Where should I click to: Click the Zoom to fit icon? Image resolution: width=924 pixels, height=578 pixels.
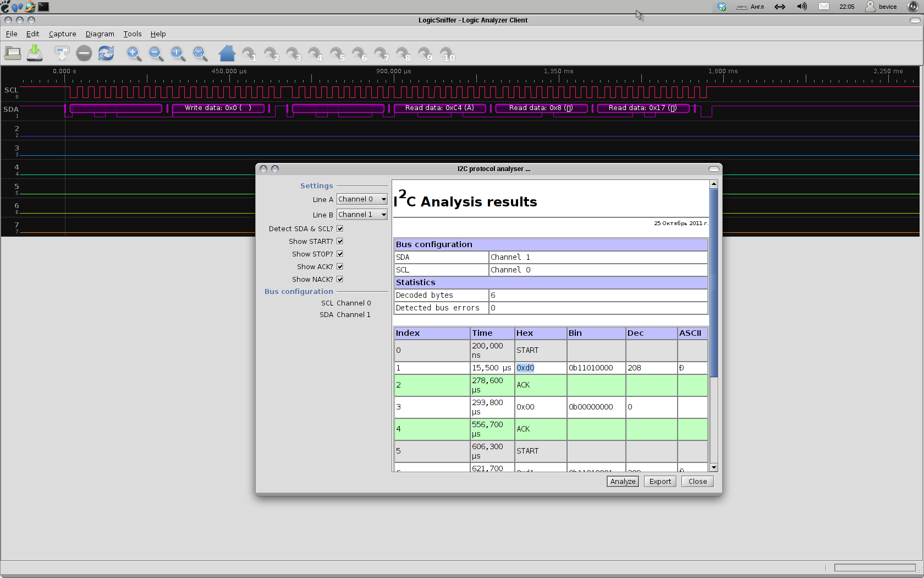coord(200,53)
